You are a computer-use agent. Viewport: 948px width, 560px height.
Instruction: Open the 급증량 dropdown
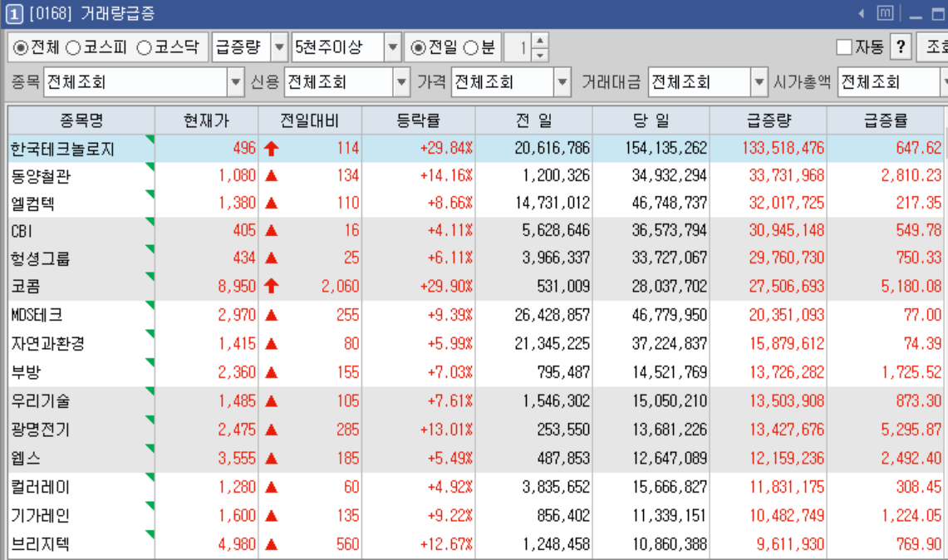click(278, 47)
